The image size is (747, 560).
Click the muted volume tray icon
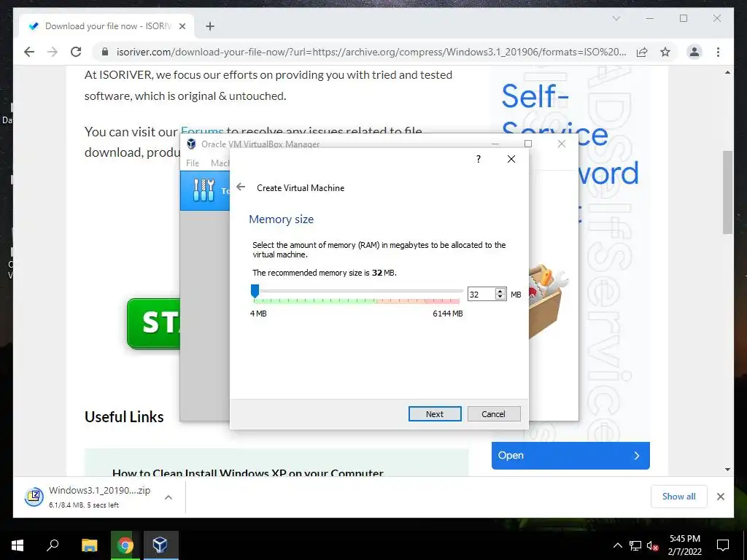pos(653,546)
